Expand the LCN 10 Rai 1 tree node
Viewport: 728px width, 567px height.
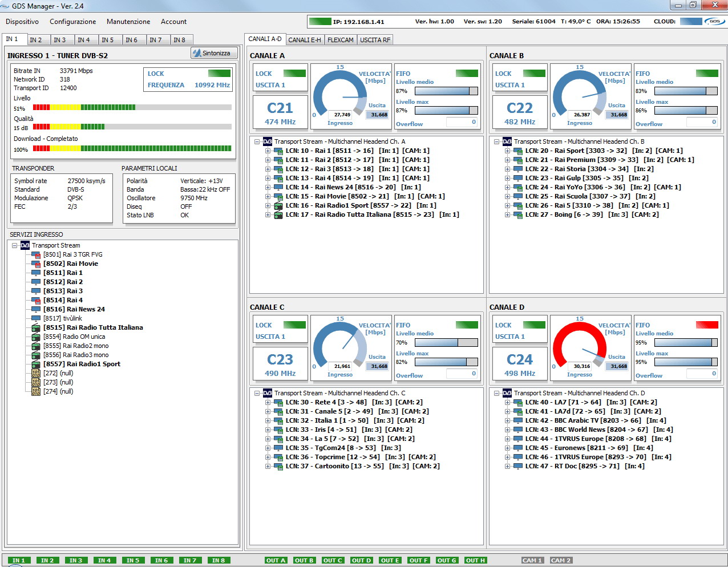(268, 151)
